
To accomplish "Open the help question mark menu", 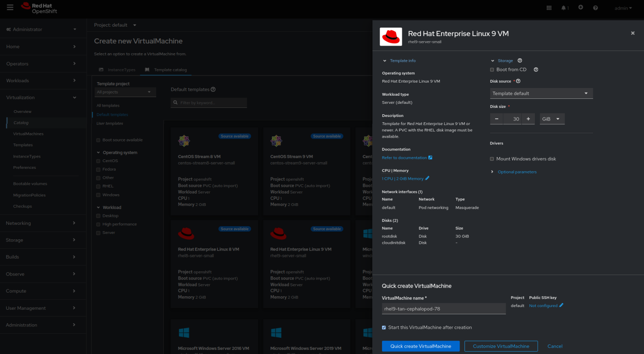I will pos(595,8).
